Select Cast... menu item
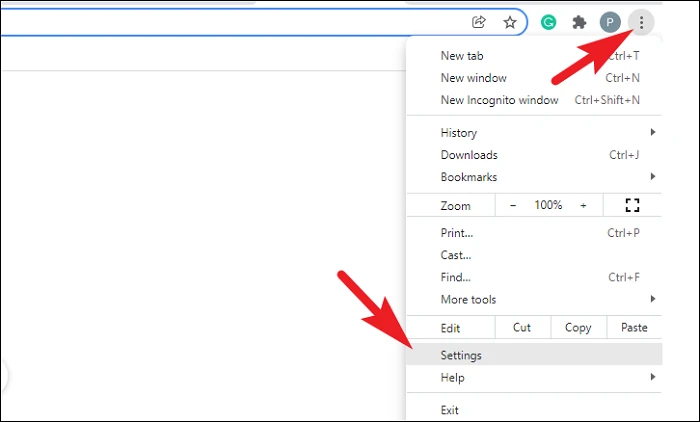The image size is (700, 422). point(534,255)
